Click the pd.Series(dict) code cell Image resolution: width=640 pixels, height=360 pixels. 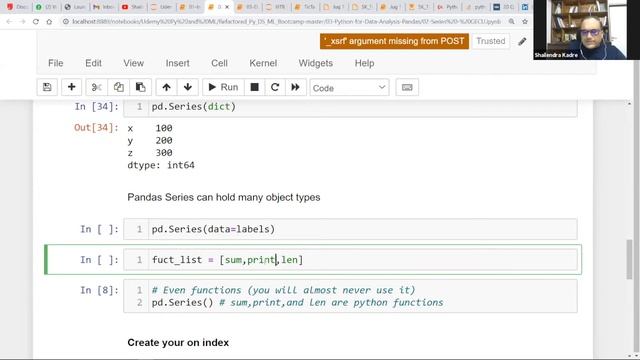click(x=350, y=108)
